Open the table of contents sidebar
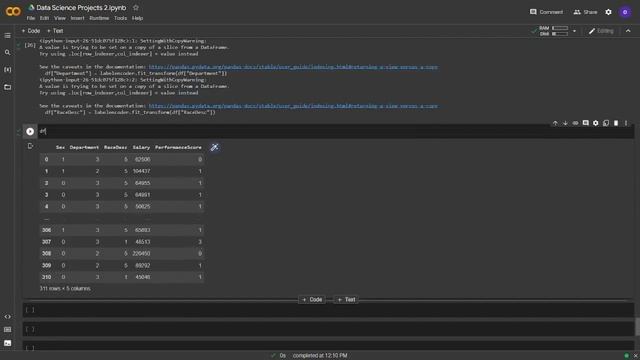640x360 pixels. pyautogui.click(x=7, y=36)
